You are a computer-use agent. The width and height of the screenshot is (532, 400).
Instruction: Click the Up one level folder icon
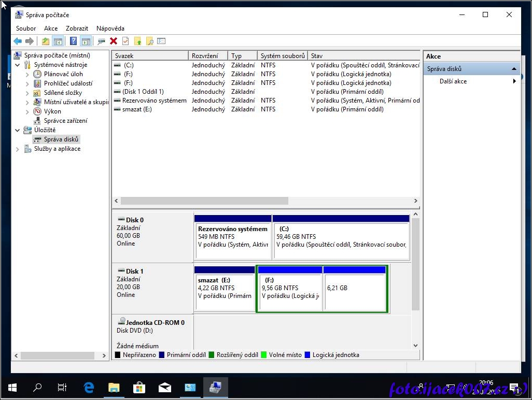point(46,41)
